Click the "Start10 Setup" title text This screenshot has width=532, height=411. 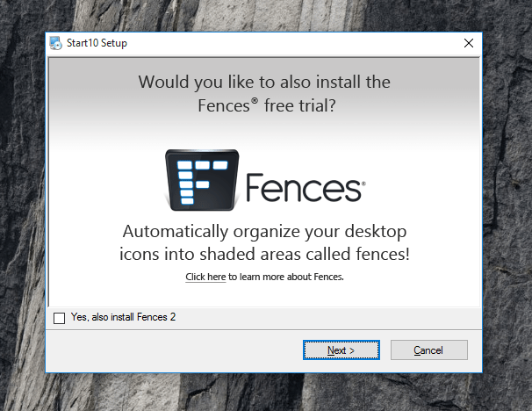[x=97, y=43]
